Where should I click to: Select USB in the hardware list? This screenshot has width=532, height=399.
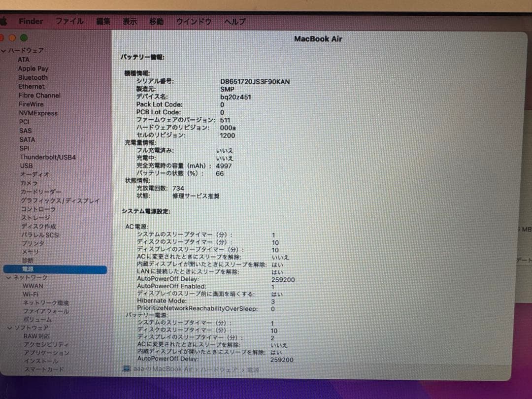tap(26, 166)
